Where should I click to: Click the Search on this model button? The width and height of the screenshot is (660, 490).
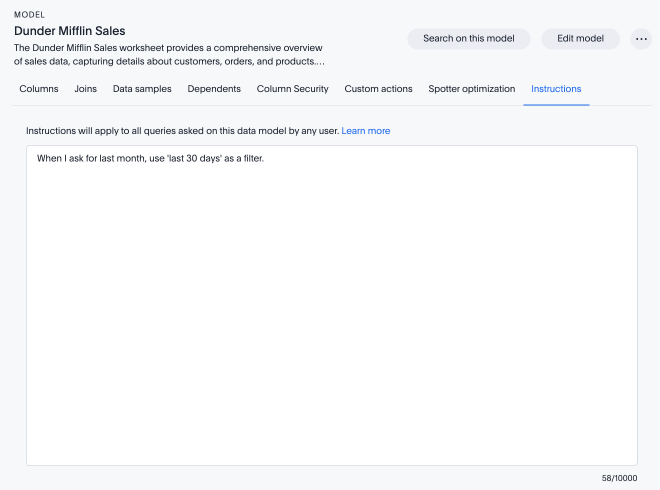pyautogui.click(x=469, y=39)
